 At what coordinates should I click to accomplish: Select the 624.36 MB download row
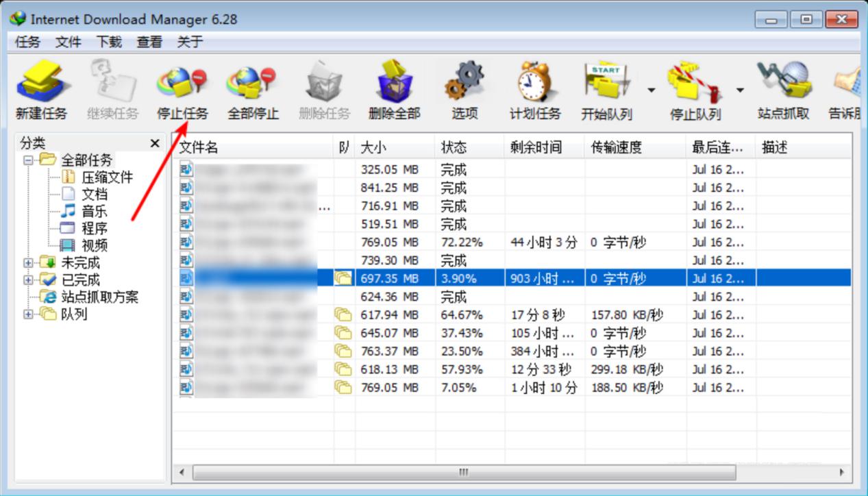click(512, 297)
